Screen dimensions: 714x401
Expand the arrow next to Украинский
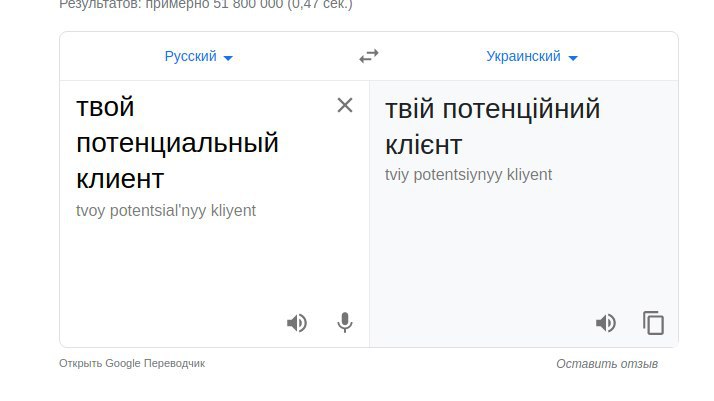click(x=573, y=58)
